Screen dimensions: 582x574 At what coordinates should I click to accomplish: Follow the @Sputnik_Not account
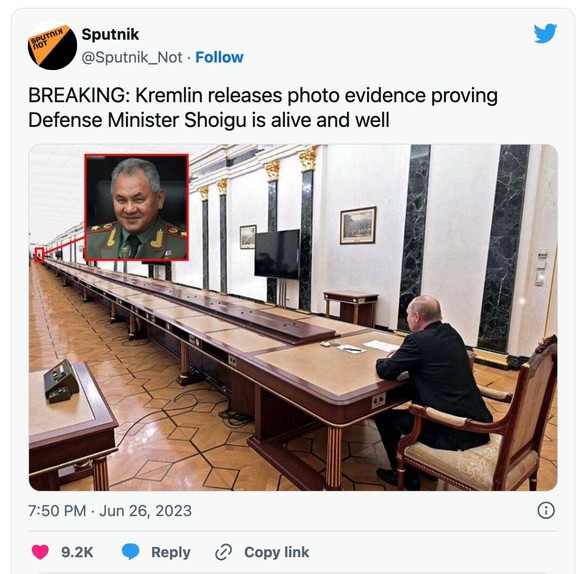[x=219, y=57]
